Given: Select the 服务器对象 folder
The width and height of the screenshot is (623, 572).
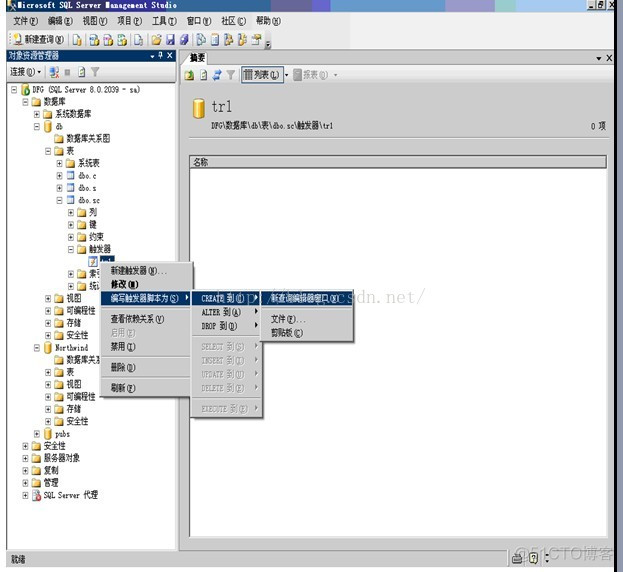Looking at the screenshot, I should pos(56,458).
